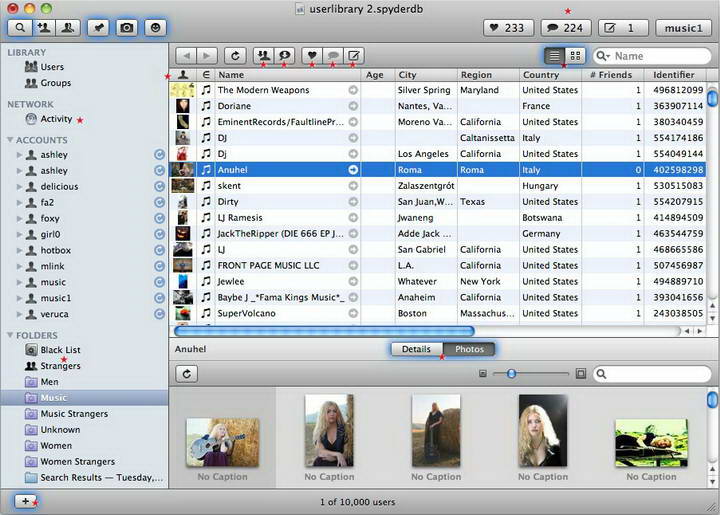Switch to the Details tab
The height and width of the screenshot is (515, 720).
pyautogui.click(x=416, y=349)
